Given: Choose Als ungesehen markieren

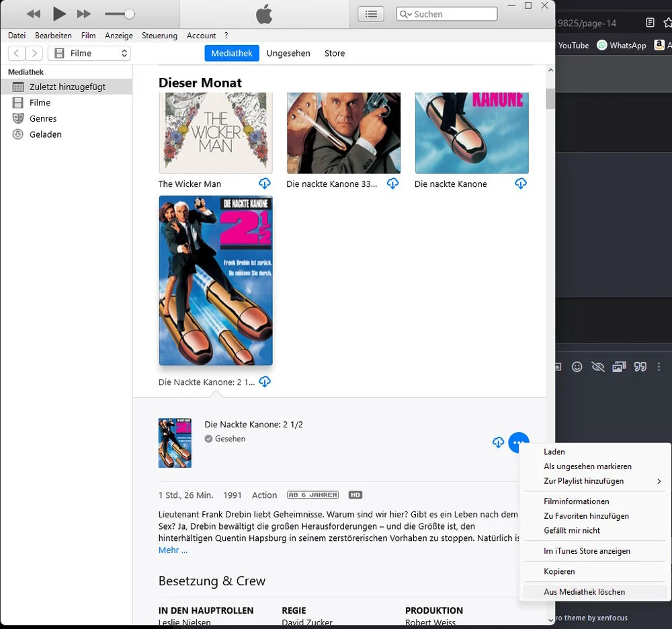Looking at the screenshot, I should (595, 466).
